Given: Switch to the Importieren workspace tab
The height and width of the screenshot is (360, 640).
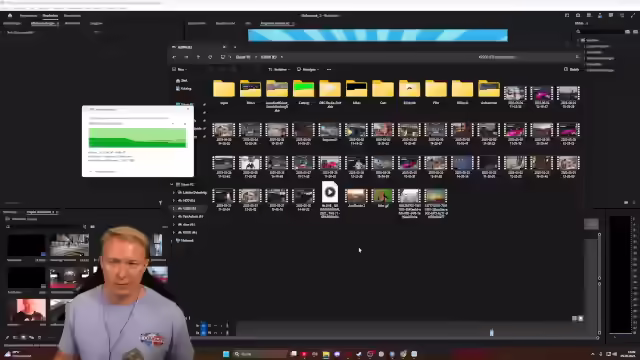Looking at the screenshot, I should (29, 16).
